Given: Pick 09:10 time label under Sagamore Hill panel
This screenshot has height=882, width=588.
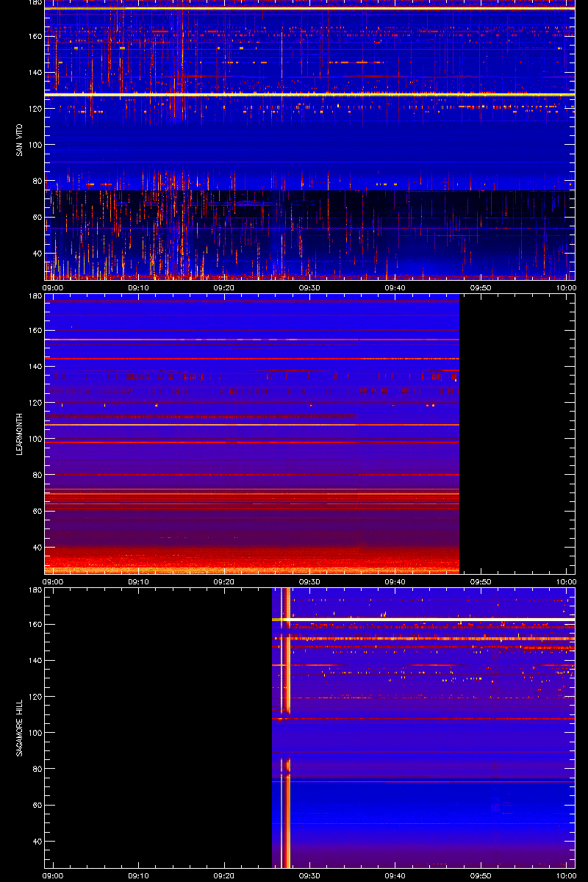Looking at the screenshot, I should click(139, 875).
